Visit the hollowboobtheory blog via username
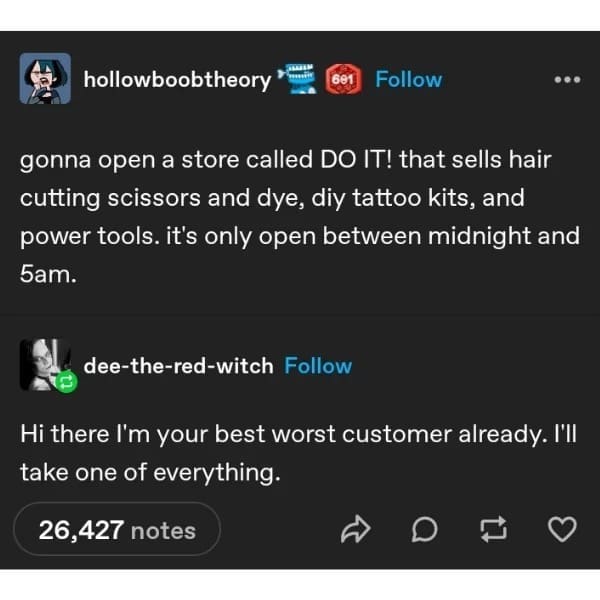The image size is (600, 600). point(177,80)
